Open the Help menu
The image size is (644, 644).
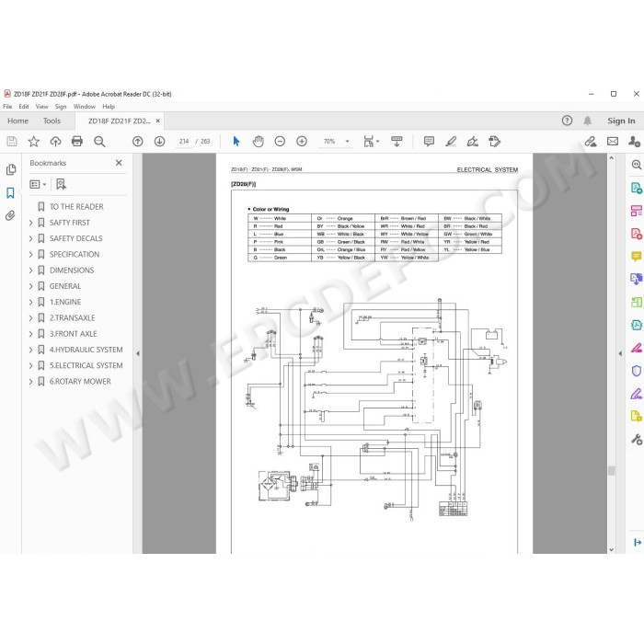point(109,107)
